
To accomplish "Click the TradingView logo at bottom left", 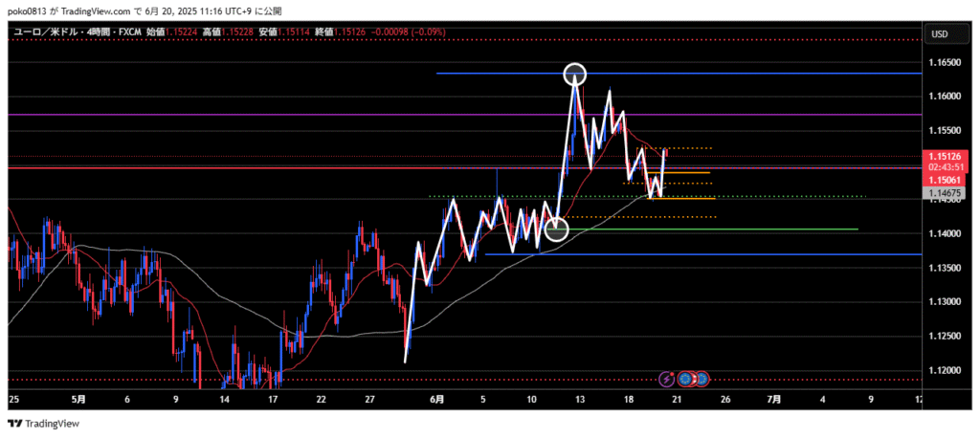I will 44,424.
